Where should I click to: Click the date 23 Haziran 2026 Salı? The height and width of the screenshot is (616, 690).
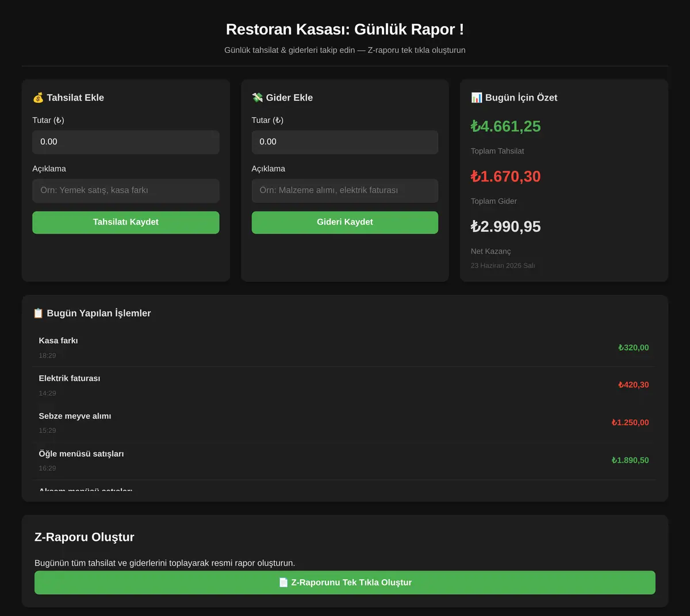coord(503,265)
